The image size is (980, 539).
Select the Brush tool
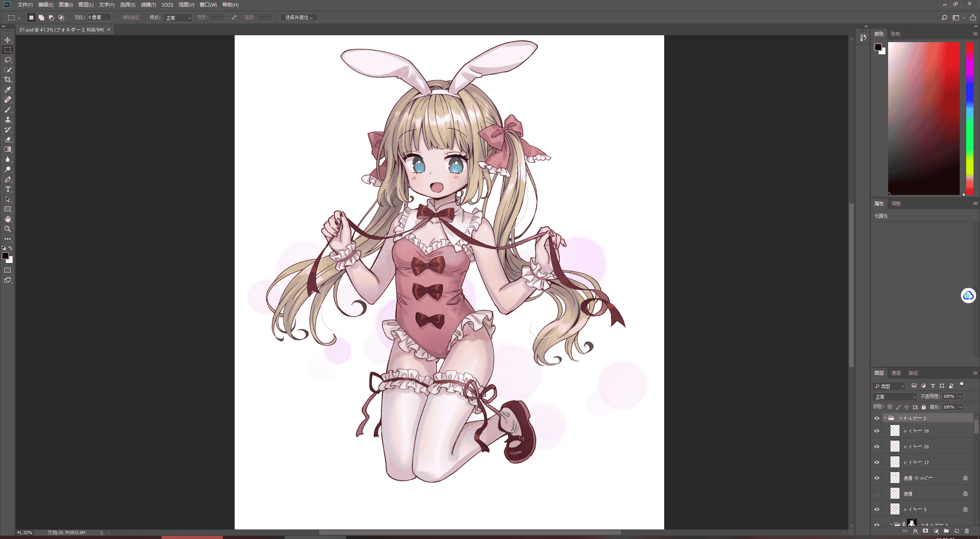[8, 109]
